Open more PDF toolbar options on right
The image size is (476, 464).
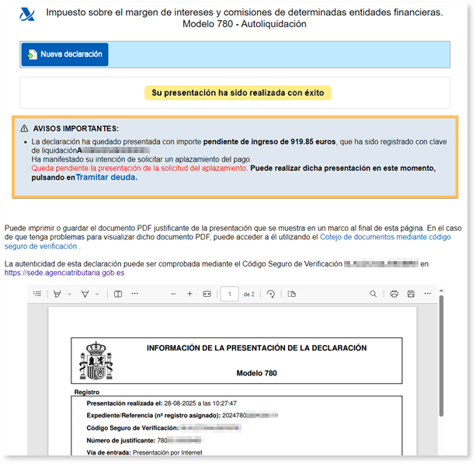click(428, 294)
